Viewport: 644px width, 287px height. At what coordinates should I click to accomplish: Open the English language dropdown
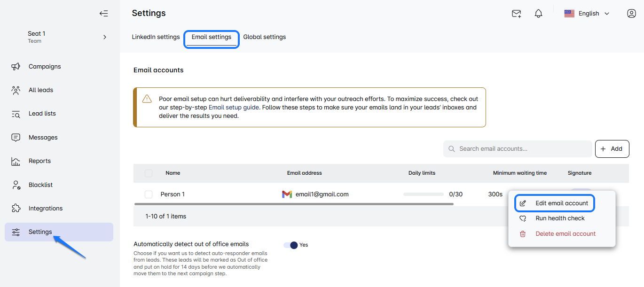pyautogui.click(x=587, y=14)
